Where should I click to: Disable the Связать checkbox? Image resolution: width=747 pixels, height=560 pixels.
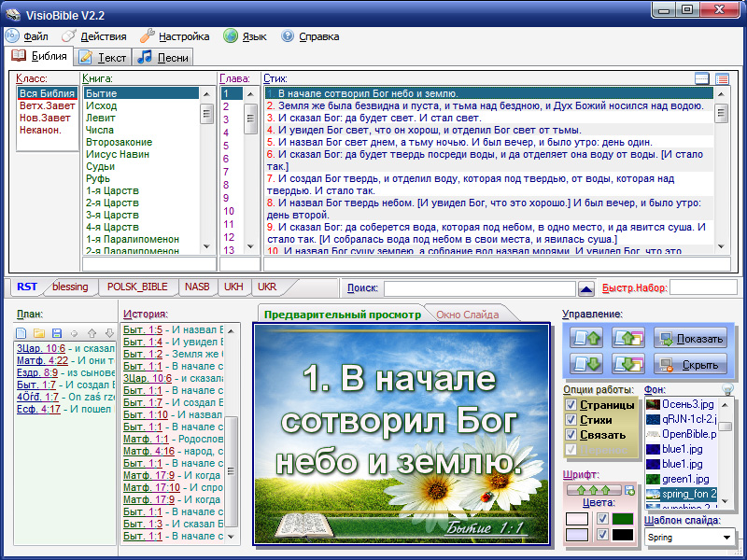pyautogui.click(x=571, y=435)
